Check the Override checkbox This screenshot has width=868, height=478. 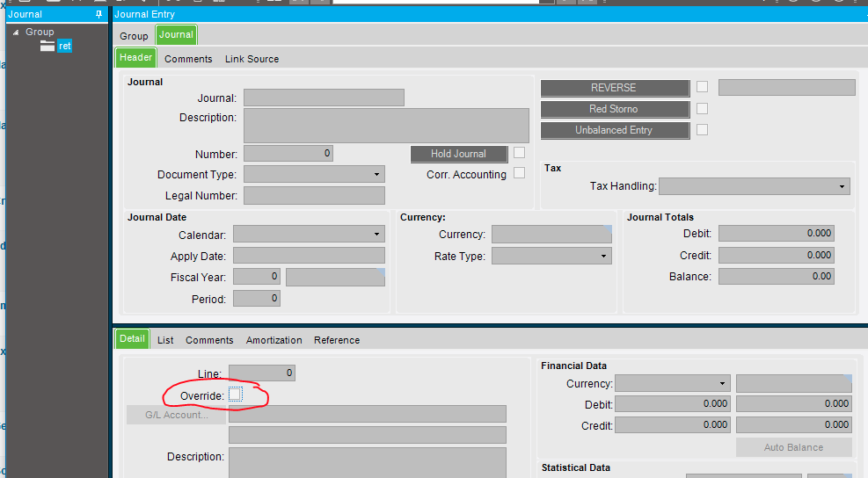point(236,394)
